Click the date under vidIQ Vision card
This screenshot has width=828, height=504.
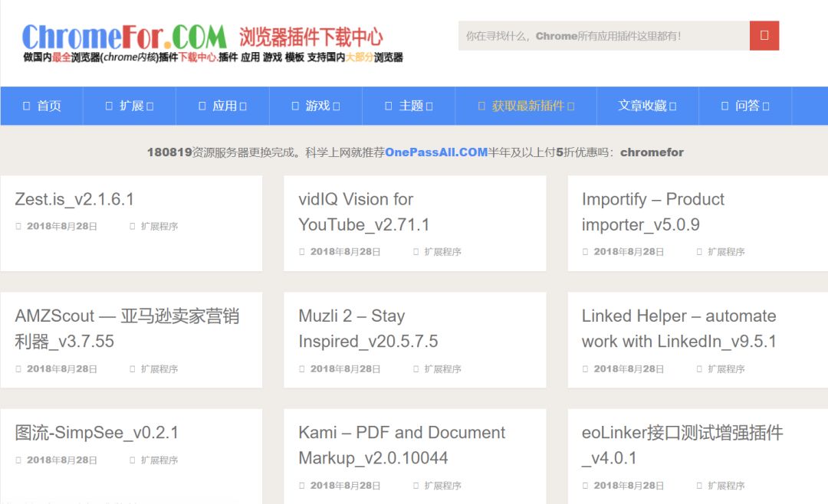click(x=345, y=252)
